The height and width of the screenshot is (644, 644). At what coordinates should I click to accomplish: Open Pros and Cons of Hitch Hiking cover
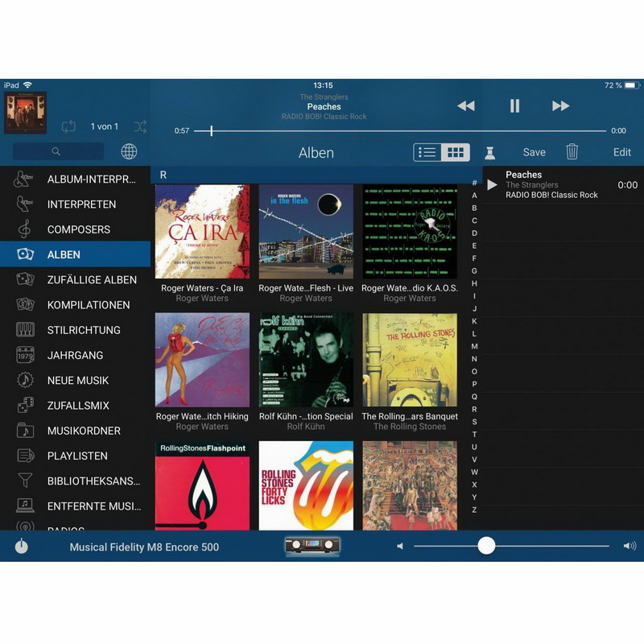point(202,360)
